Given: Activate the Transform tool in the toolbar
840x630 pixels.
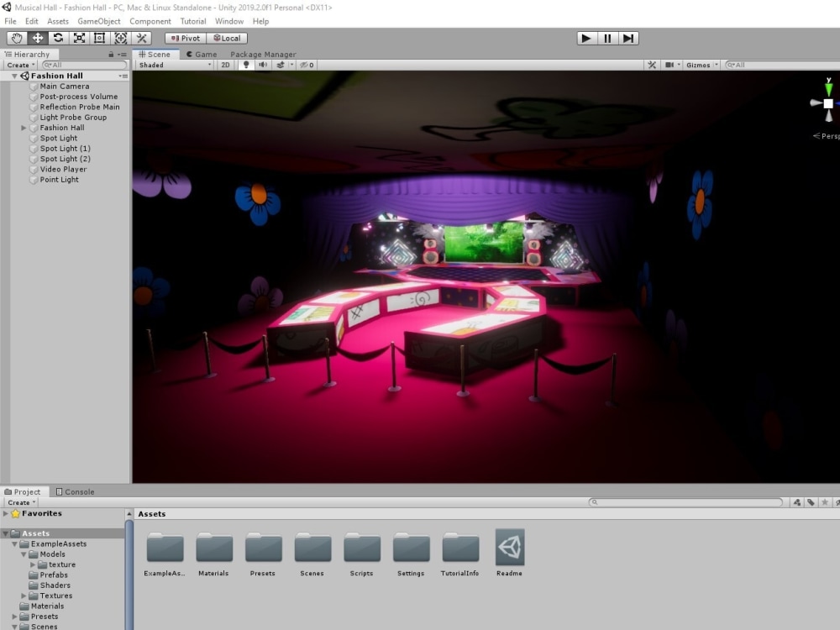Looking at the screenshot, I should pos(121,38).
